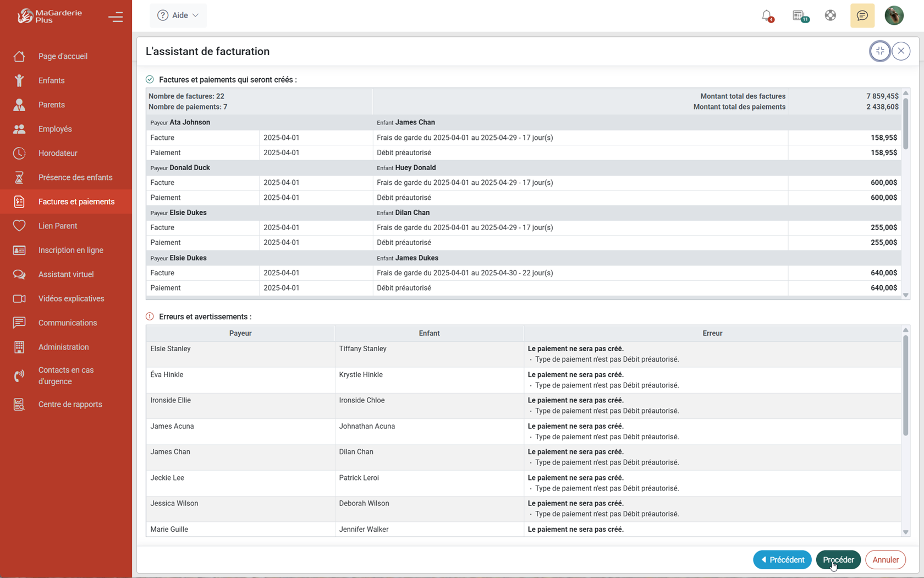The height and width of the screenshot is (578, 924).
Task: Select Présence des enfants menu item
Action: [75, 177]
